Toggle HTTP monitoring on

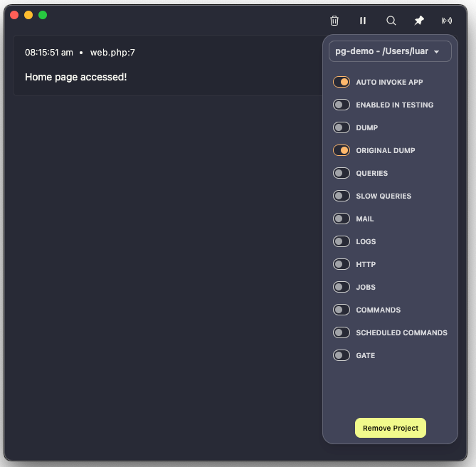[x=342, y=264]
